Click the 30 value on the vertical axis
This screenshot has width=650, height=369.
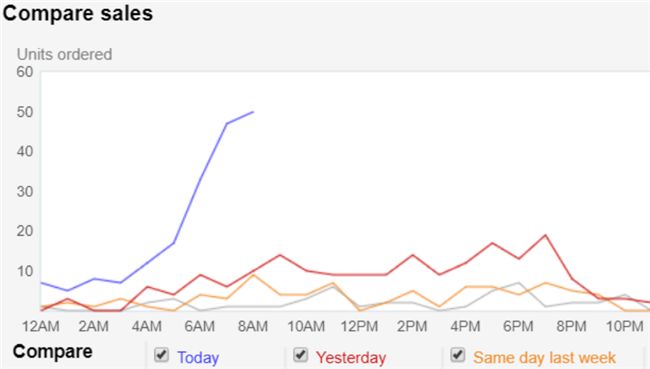[25, 192]
